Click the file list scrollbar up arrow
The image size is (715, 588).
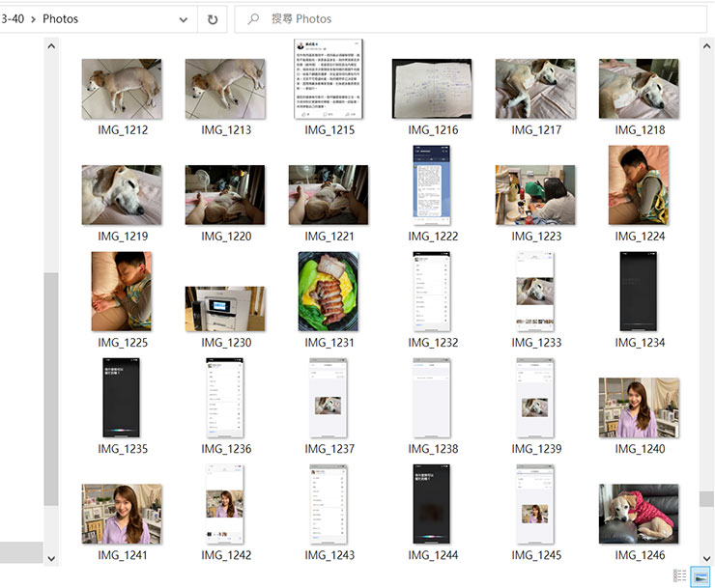pos(707,45)
